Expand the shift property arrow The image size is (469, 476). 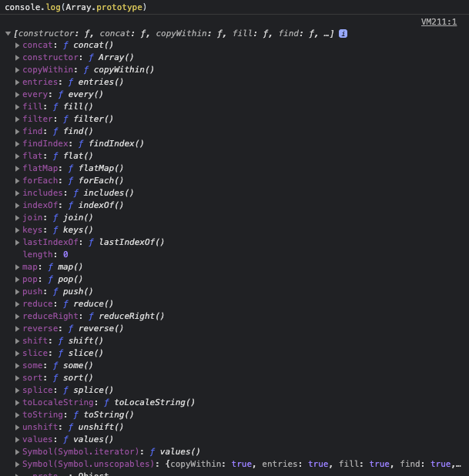tap(17, 341)
